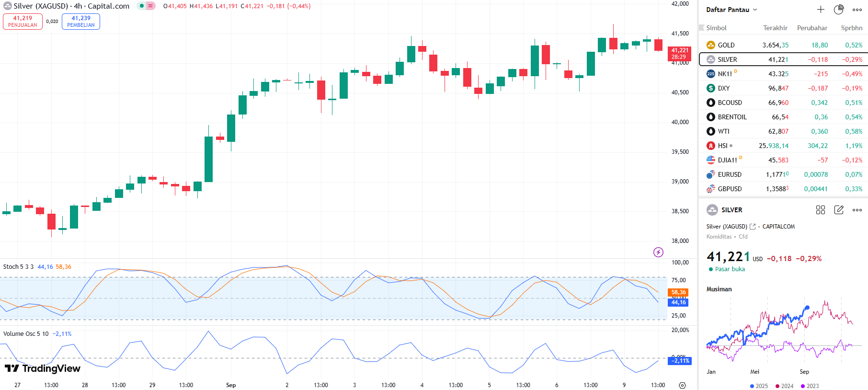Click the grid layout icon beside SILVER details
Image resolution: width=868 pixels, height=390 pixels.
[821, 210]
